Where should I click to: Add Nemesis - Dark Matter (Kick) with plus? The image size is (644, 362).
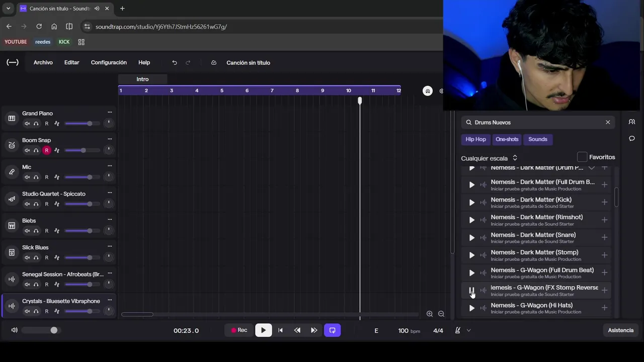(605, 202)
